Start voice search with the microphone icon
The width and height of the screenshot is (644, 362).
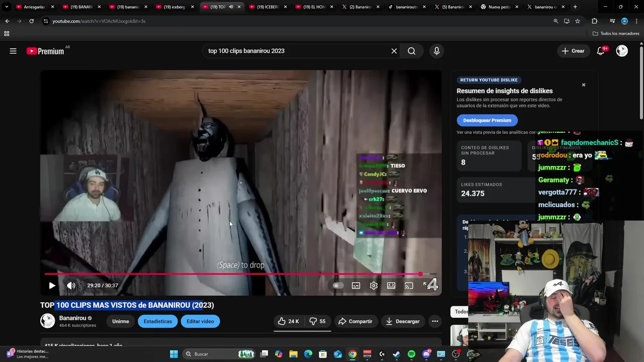[437, 51]
